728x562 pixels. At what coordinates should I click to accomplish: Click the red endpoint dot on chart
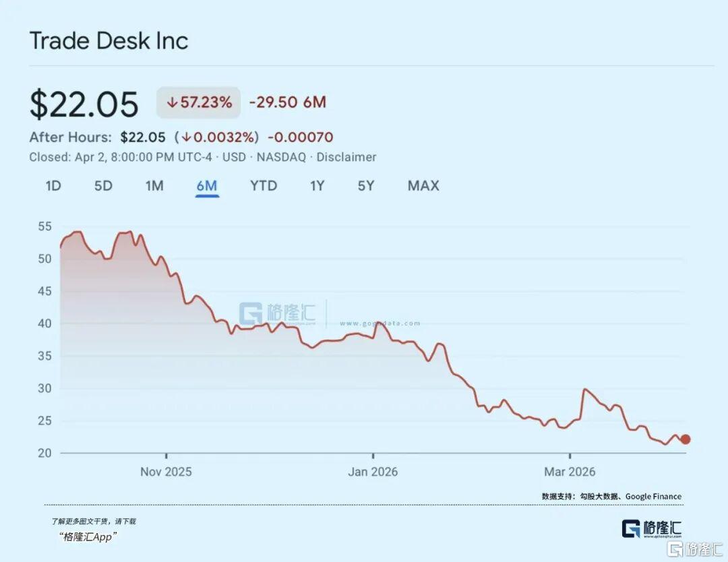coord(686,439)
